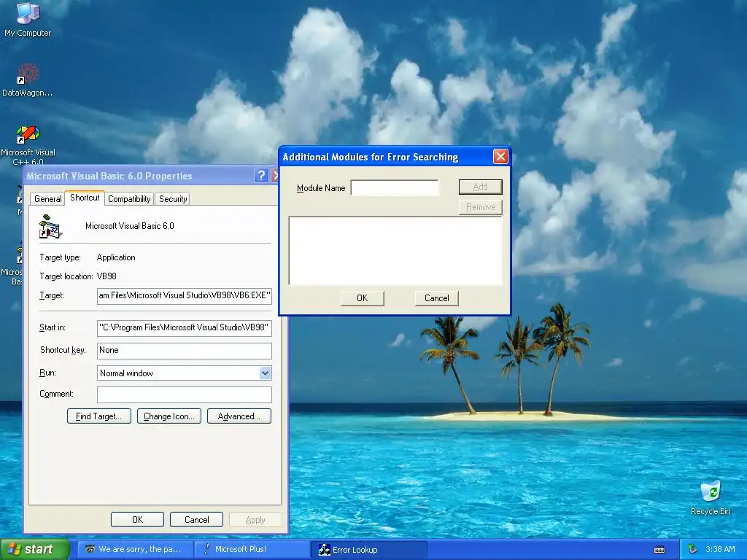Click the Help question mark button in Properties
747x560 pixels.
(x=260, y=176)
